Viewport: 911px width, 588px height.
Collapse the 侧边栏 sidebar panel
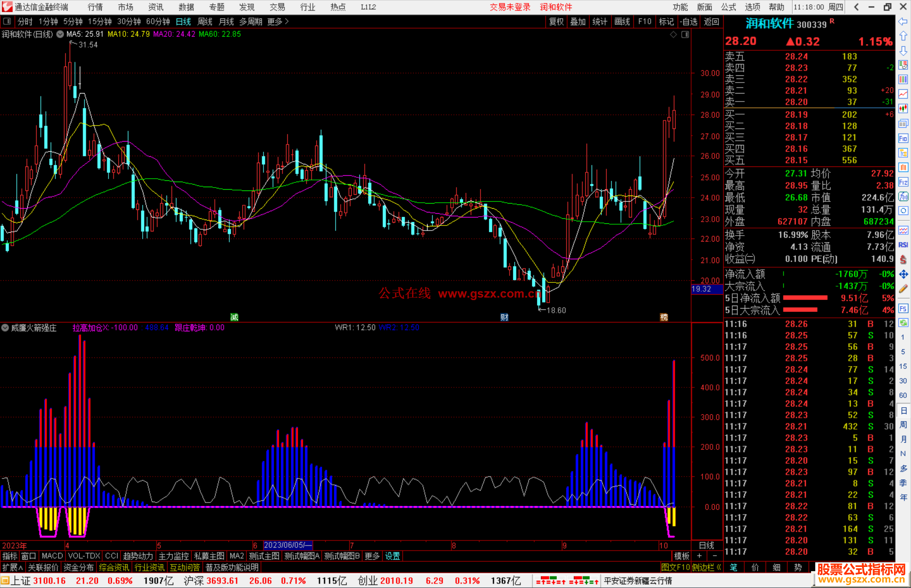(x=706, y=567)
